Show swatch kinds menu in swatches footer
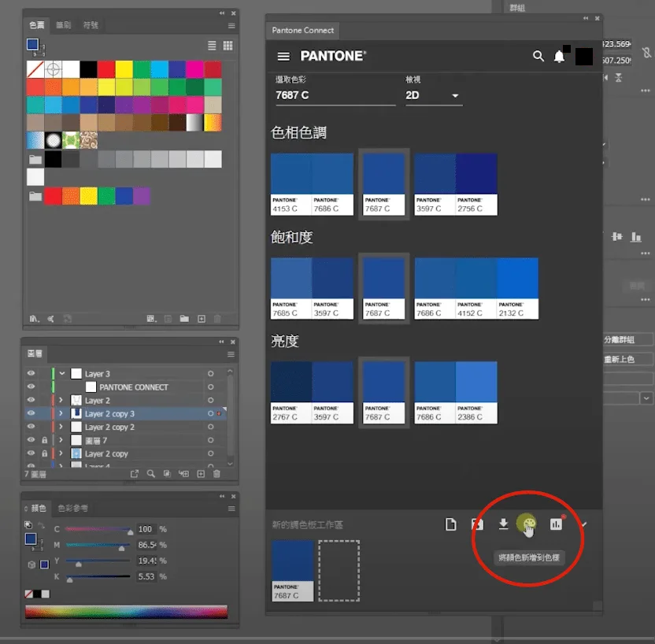The width and height of the screenshot is (655, 644). (152, 319)
